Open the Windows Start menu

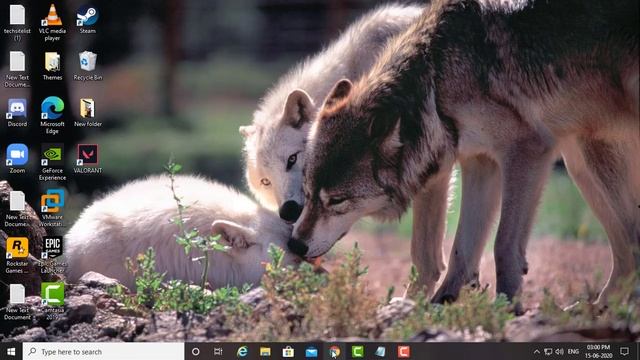(x=11, y=351)
